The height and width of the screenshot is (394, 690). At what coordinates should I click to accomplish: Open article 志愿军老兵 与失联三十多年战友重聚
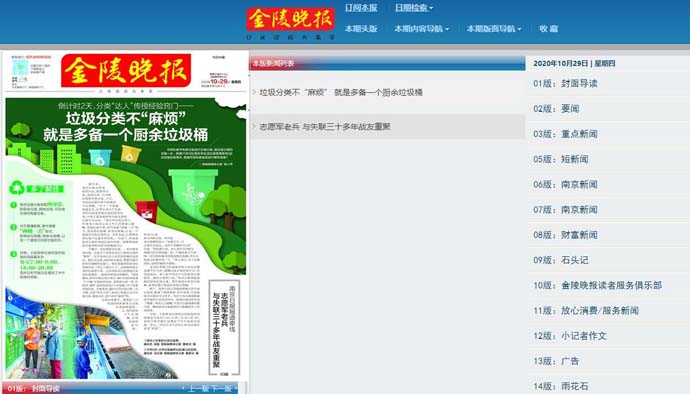pyautogui.click(x=325, y=127)
